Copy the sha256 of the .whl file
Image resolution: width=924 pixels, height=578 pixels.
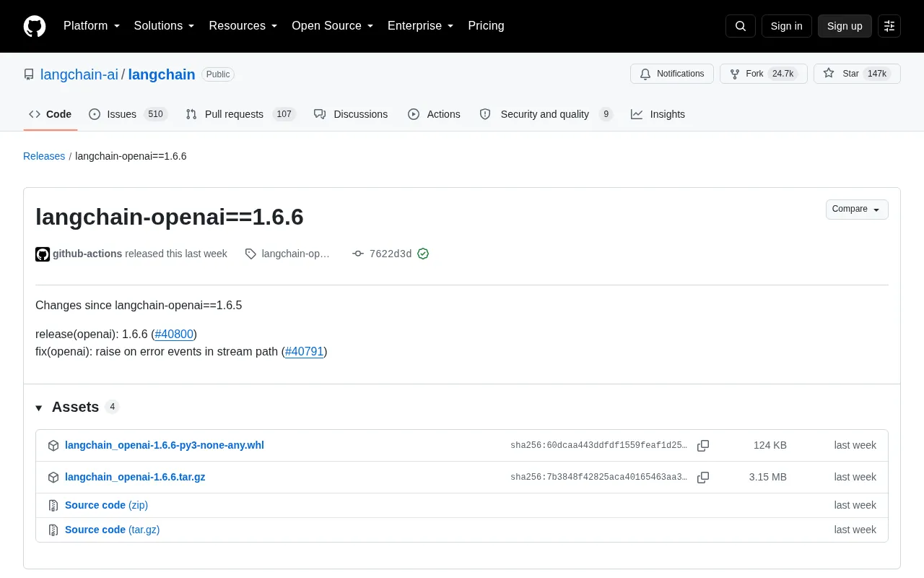pos(703,446)
